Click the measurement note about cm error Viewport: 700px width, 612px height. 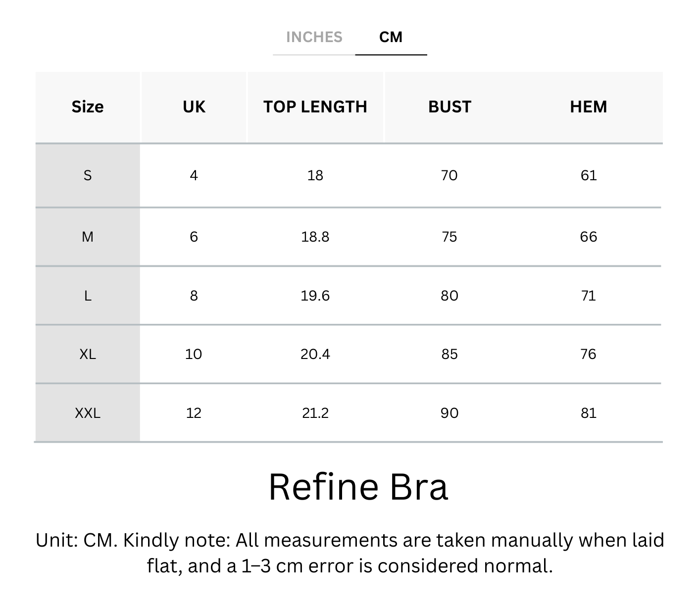(350, 553)
